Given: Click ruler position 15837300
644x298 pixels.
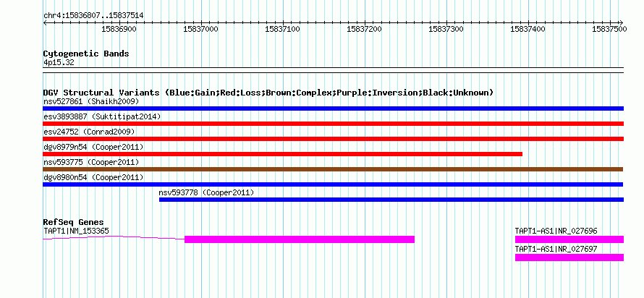Looking at the screenshot, I should click(x=446, y=30).
